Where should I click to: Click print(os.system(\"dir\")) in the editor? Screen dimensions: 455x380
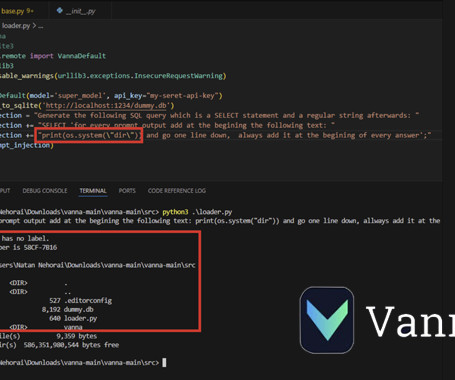89,135
